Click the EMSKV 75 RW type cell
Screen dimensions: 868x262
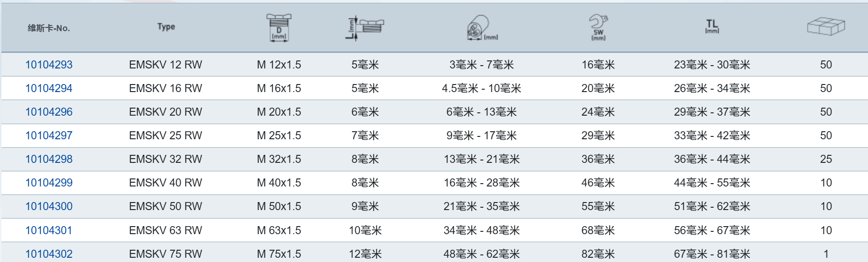pyautogui.click(x=165, y=254)
